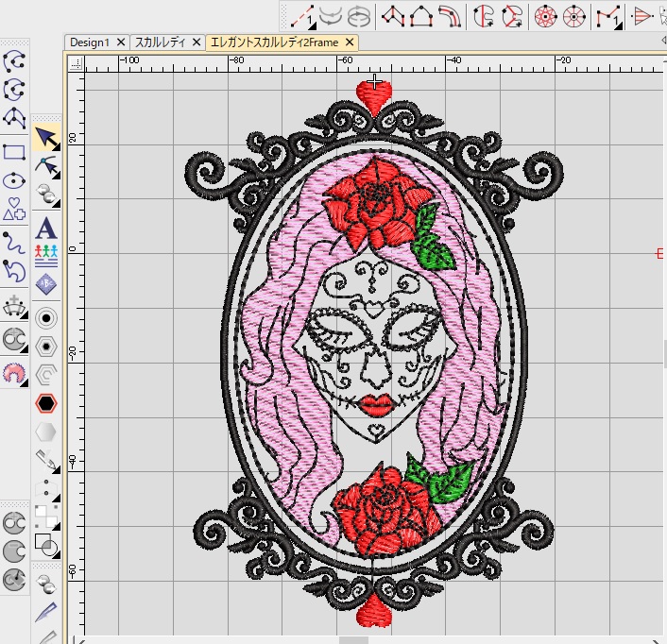
Task: Select the pencil drawing tool
Action: [x=46, y=461]
